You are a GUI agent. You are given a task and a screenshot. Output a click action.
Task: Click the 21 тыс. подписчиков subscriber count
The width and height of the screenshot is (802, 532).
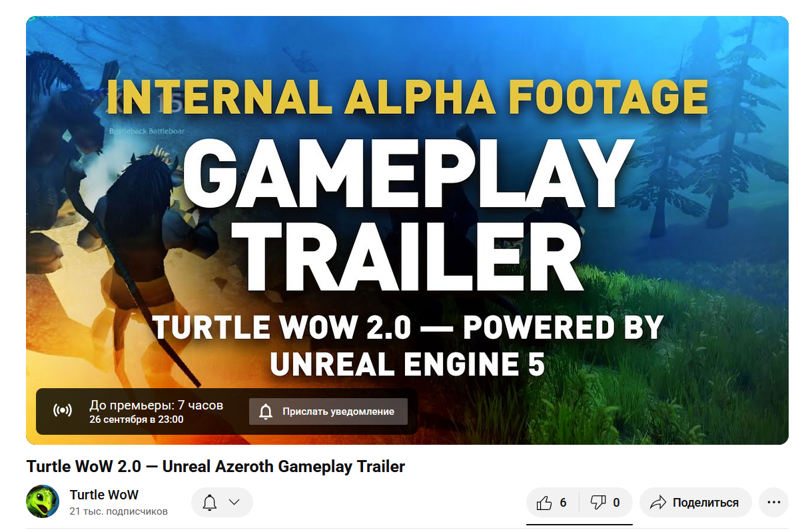point(119,511)
